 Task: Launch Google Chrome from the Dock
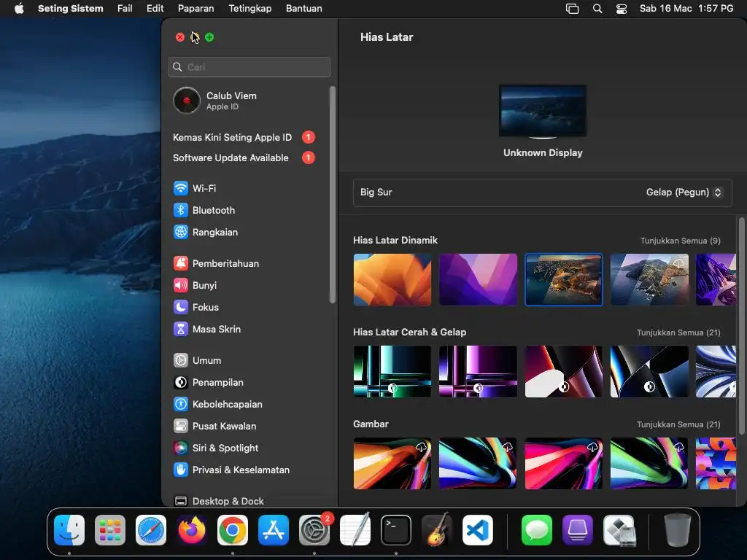click(233, 530)
